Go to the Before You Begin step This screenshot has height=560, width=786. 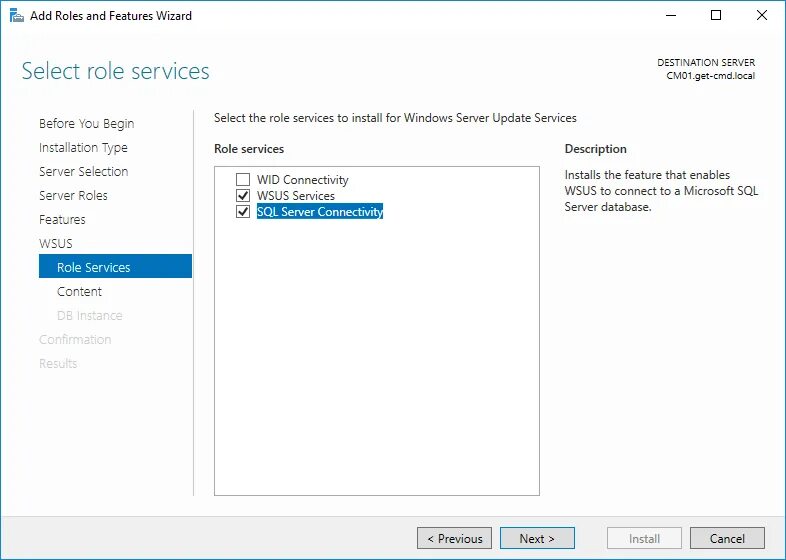86,124
